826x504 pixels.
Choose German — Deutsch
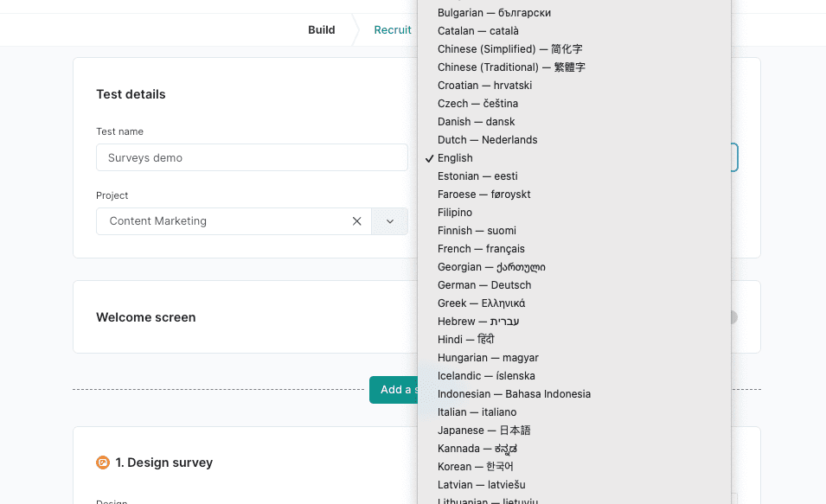coord(483,284)
